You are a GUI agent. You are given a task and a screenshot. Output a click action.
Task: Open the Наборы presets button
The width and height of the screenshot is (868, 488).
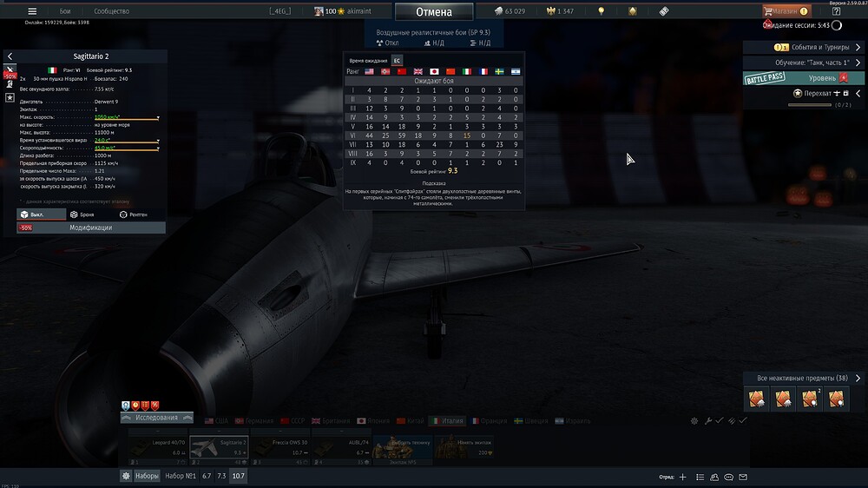click(147, 476)
